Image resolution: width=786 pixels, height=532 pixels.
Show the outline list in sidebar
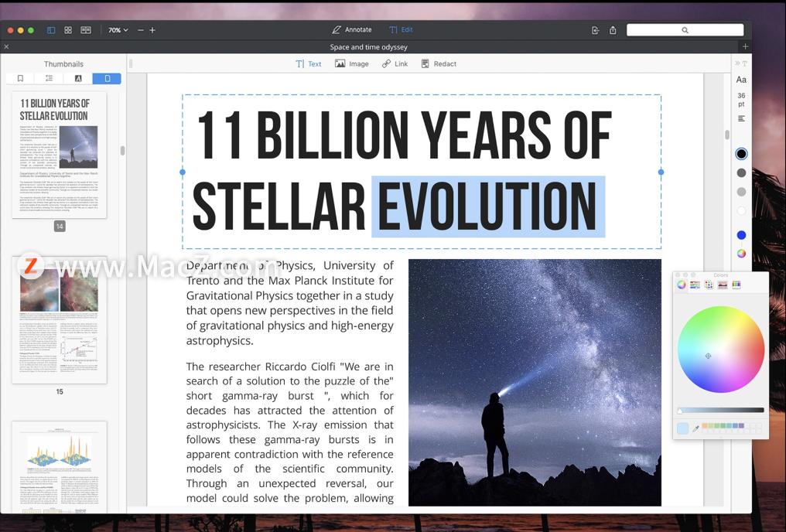49,78
